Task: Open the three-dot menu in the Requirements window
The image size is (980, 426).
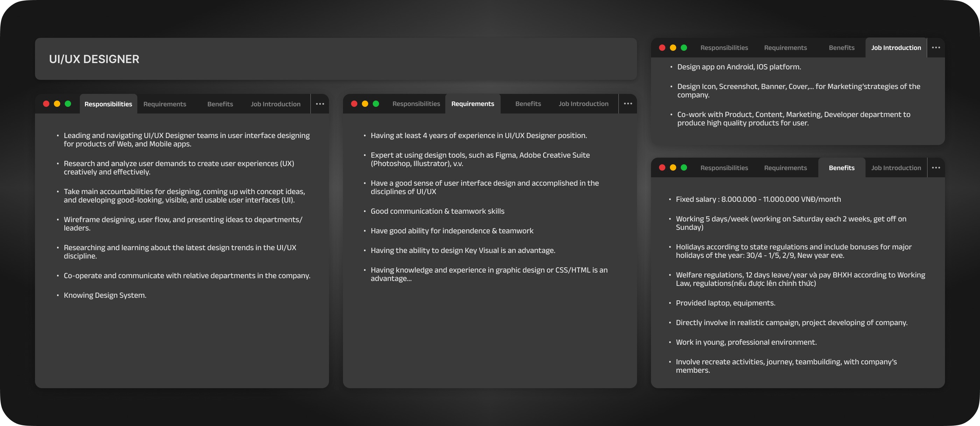Action: tap(628, 104)
